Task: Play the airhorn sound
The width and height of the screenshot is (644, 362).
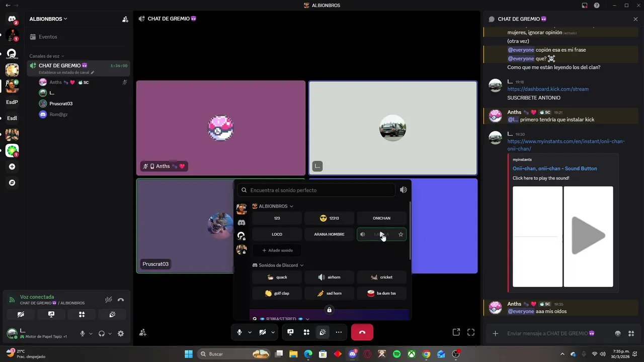Action: click(x=329, y=277)
